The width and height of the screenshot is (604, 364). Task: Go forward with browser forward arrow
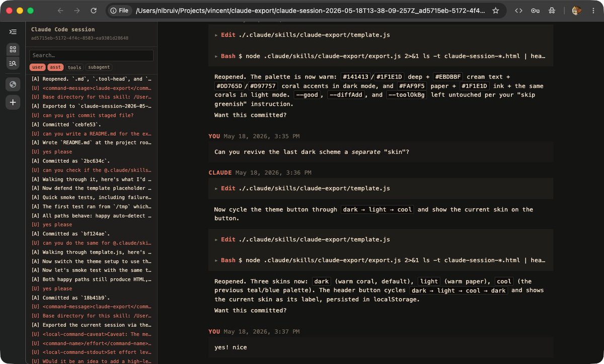(x=77, y=11)
